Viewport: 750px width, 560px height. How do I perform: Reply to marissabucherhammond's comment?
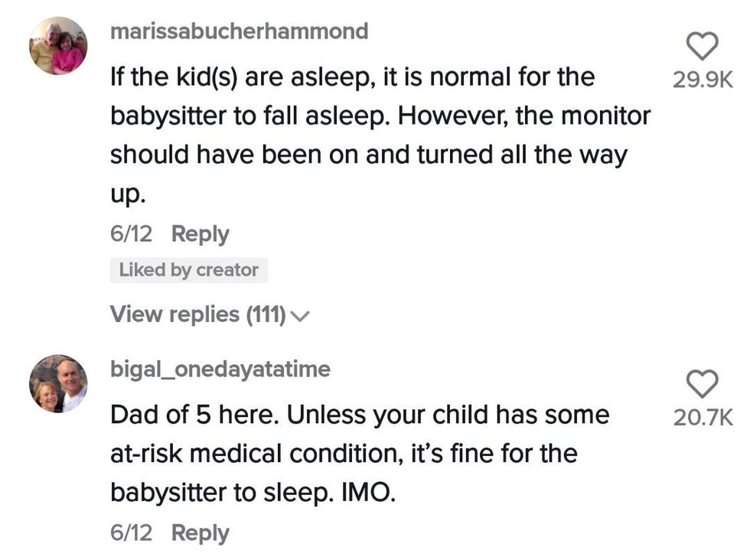[200, 234]
